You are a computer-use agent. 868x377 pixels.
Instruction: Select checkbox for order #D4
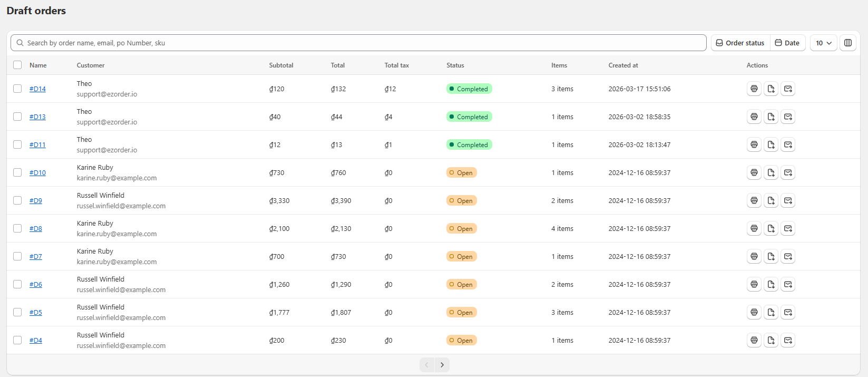[17, 340]
